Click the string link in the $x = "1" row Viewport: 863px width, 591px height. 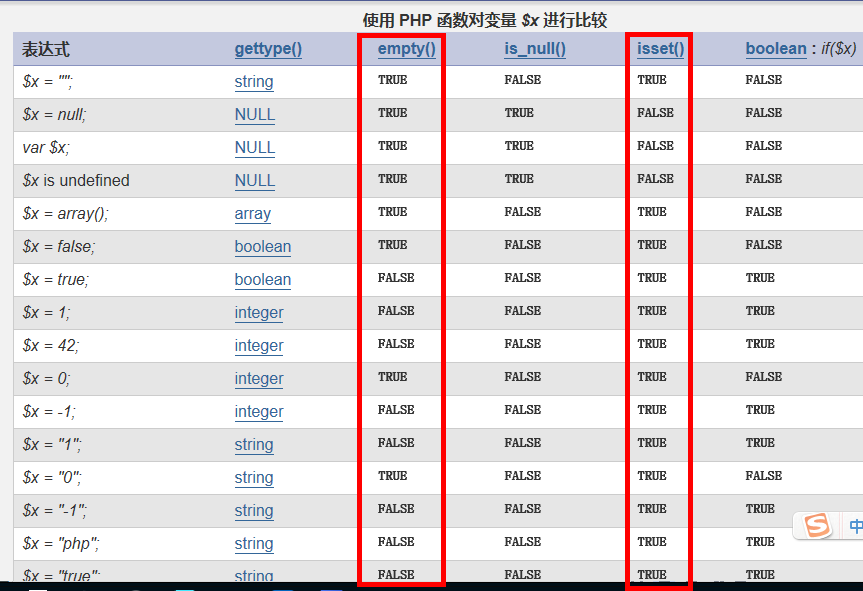[254, 445]
